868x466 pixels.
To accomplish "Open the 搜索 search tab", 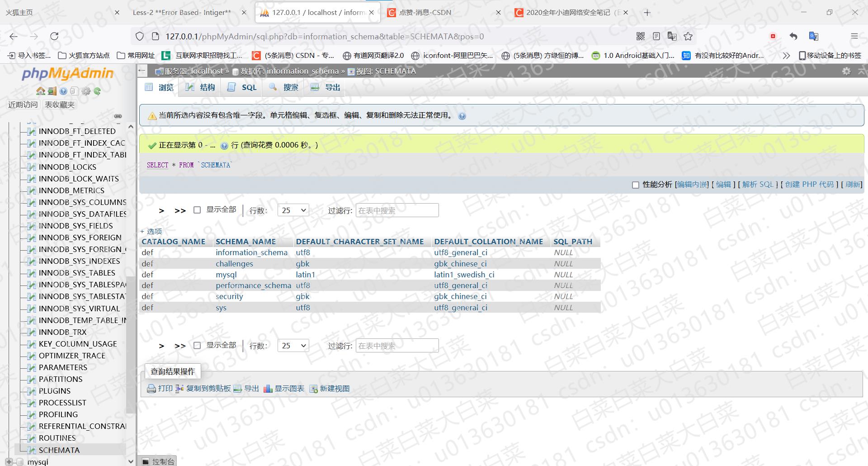I will tap(284, 87).
